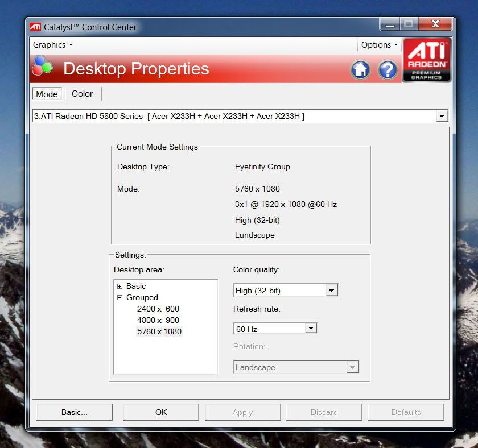Viewport: 478px width, 448px height.
Task: Click the disabled Rotation Landscape dropdown
Action: (x=296, y=367)
